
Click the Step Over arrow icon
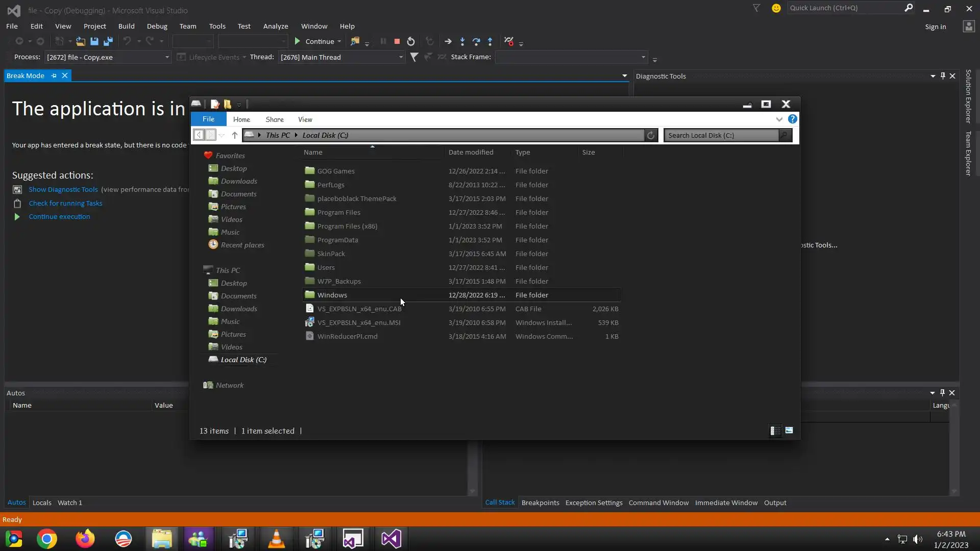tap(476, 42)
